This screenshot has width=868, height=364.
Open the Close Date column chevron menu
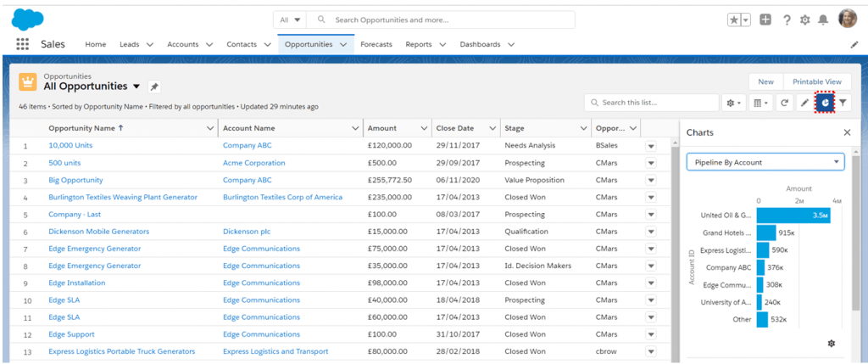click(492, 128)
